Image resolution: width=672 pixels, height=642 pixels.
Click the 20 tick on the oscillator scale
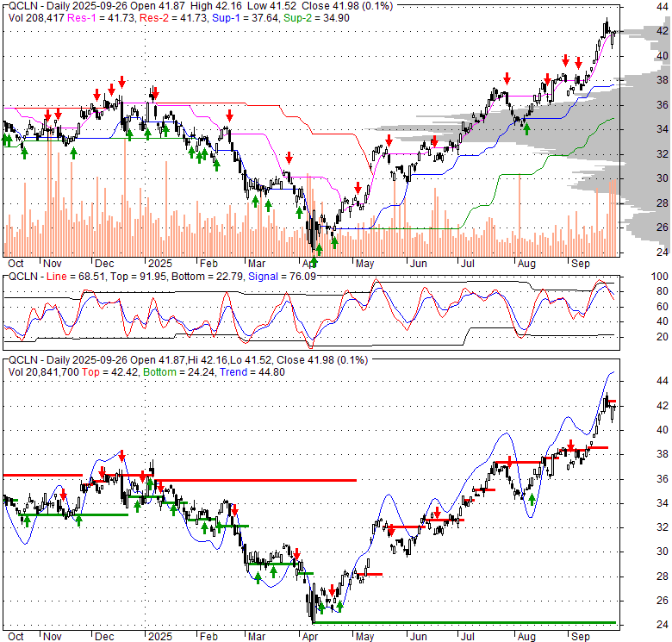(662, 336)
